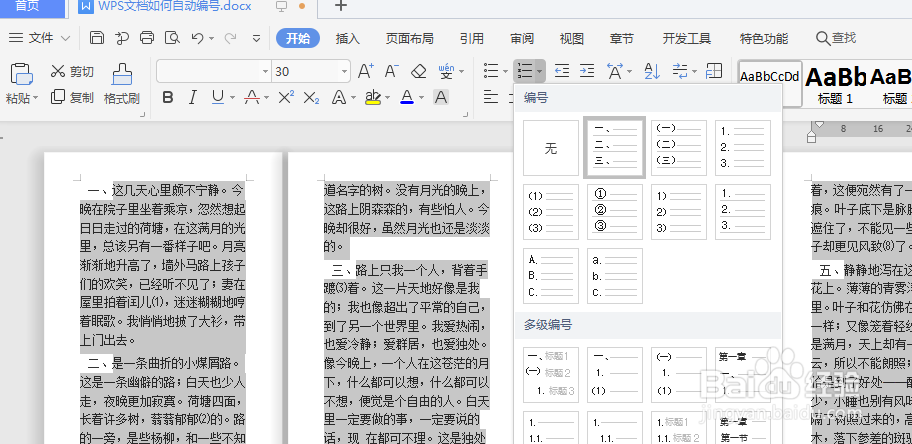Click the 查找 search button

tap(836, 38)
